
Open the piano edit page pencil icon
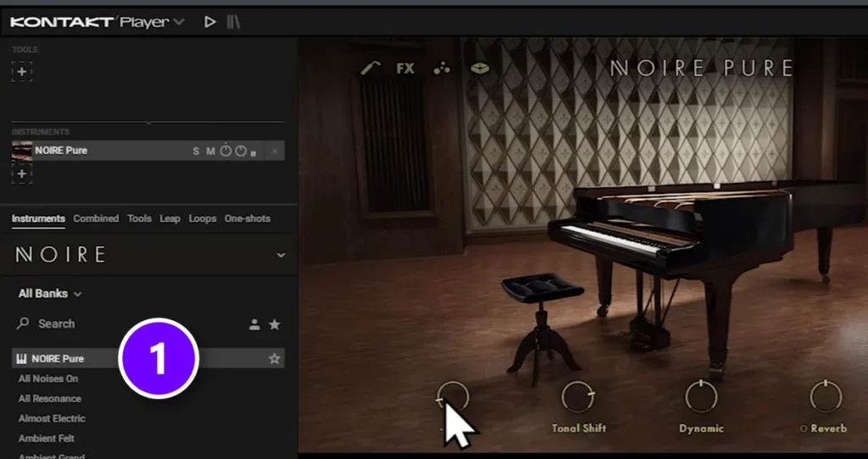point(370,69)
